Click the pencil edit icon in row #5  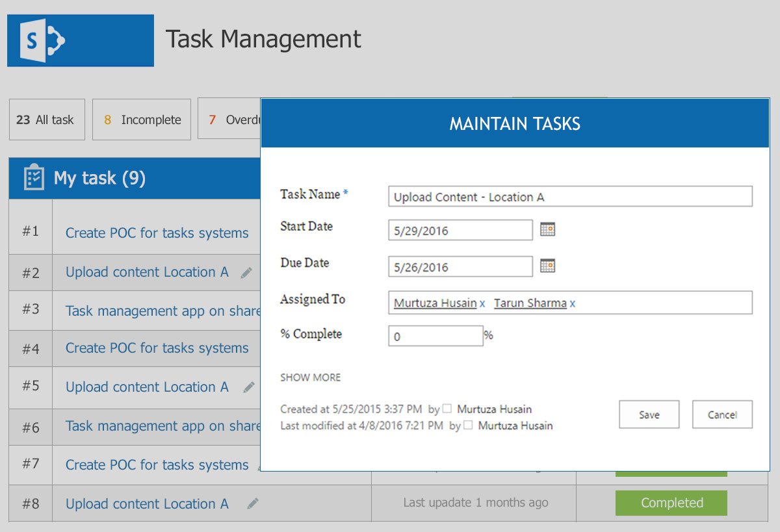pyautogui.click(x=249, y=387)
